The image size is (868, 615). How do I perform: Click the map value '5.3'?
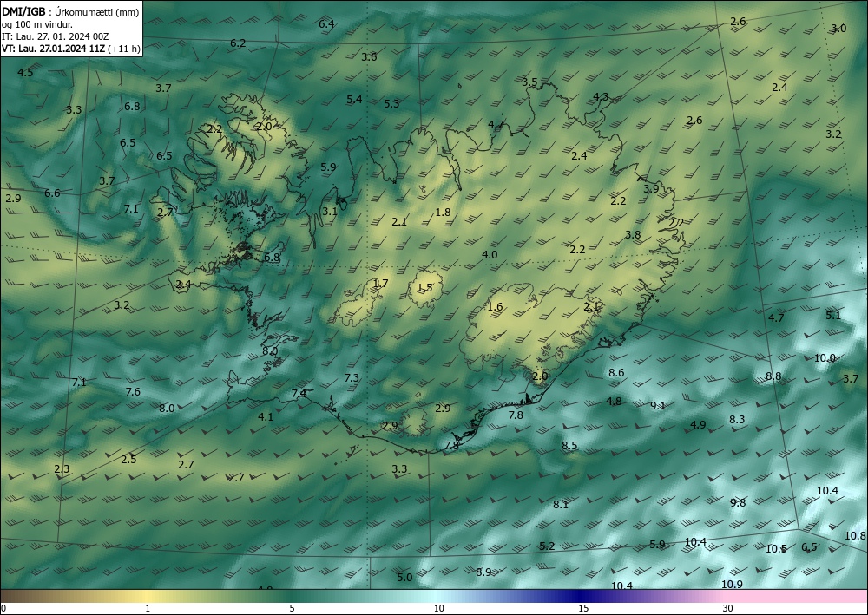tap(391, 103)
